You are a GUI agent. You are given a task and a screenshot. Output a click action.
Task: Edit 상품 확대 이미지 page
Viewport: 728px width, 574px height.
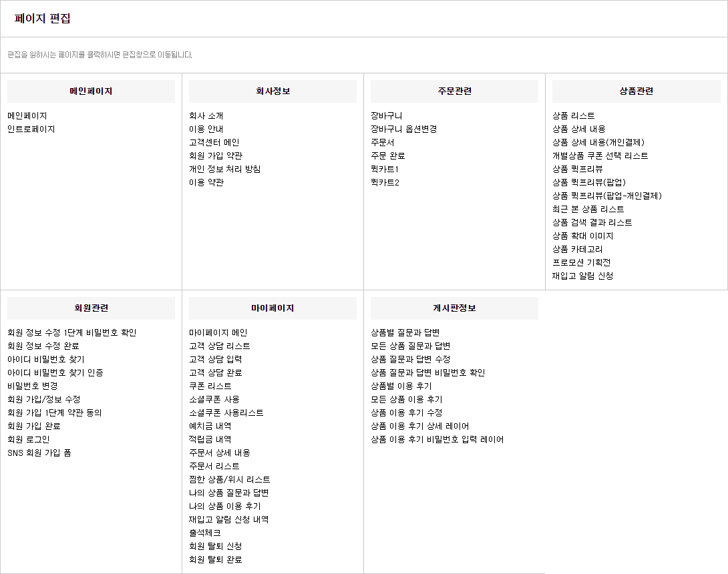pos(582,236)
